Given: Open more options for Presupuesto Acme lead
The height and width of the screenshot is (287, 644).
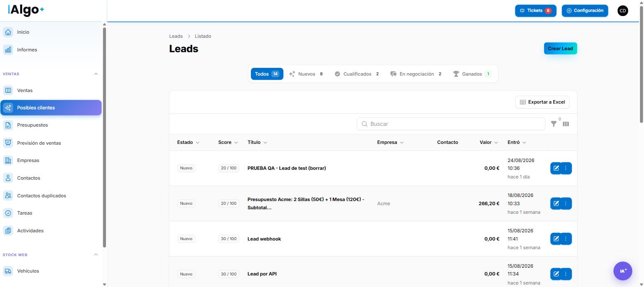Looking at the screenshot, I should [x=566, y=204].
